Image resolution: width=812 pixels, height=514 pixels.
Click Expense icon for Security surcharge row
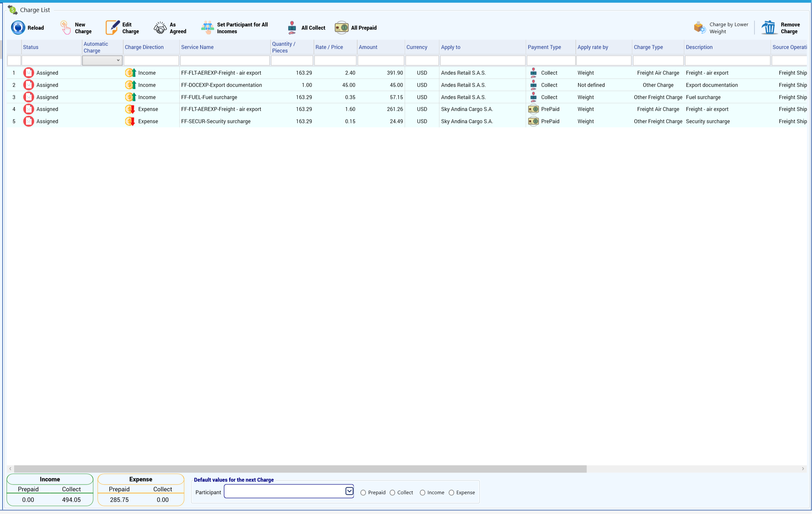tap(130, 121)
